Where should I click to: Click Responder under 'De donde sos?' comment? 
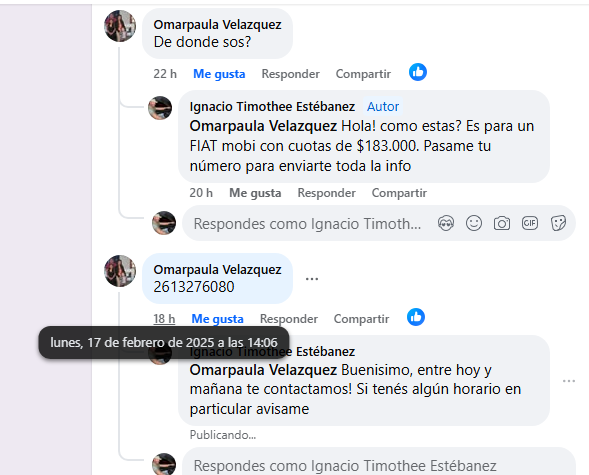pyautogui.click(x=290, y=74)
